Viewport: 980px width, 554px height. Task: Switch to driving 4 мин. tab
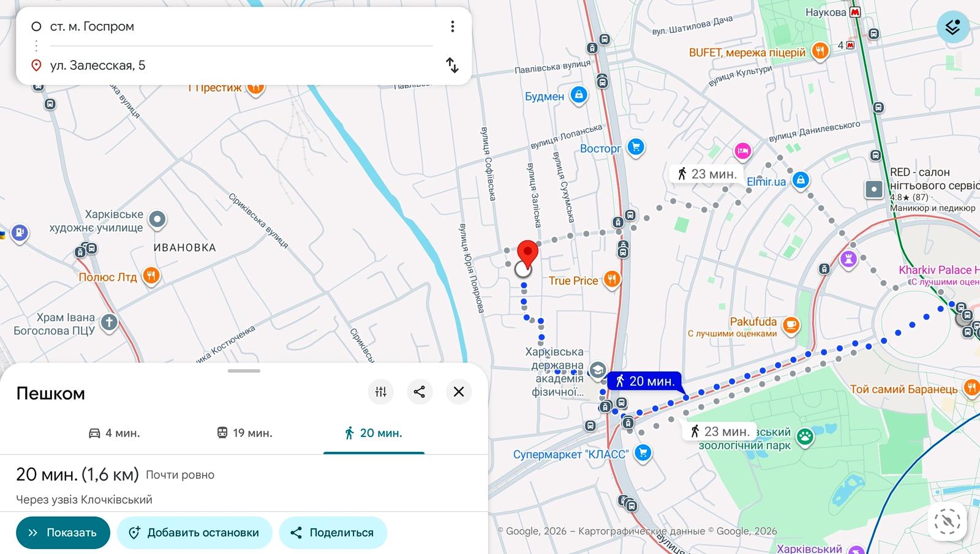click(115, 433)
